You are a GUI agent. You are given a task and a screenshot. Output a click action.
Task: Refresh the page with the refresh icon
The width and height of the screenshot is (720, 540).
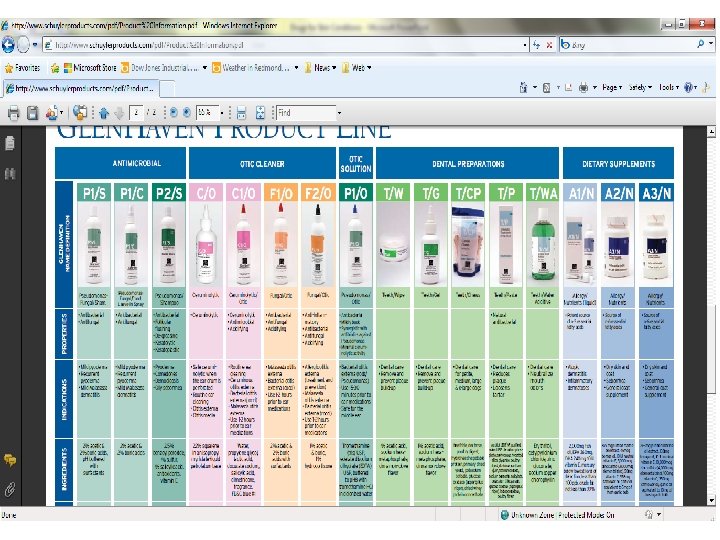[x=536, y=45]
